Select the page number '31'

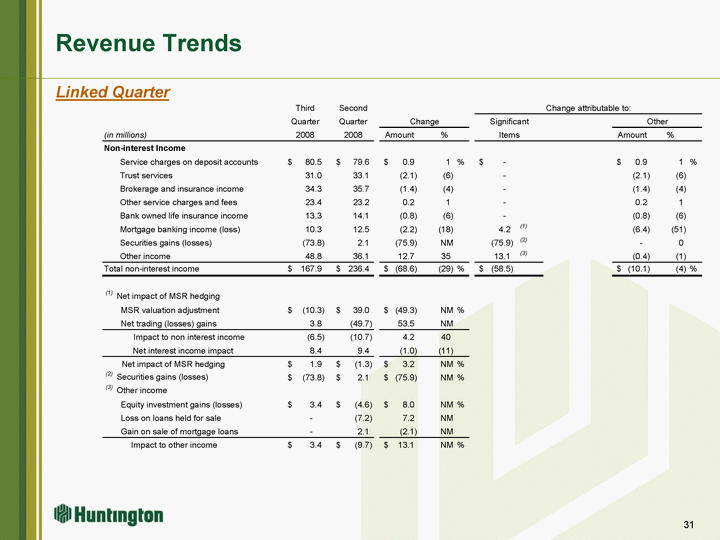point(688,524)
